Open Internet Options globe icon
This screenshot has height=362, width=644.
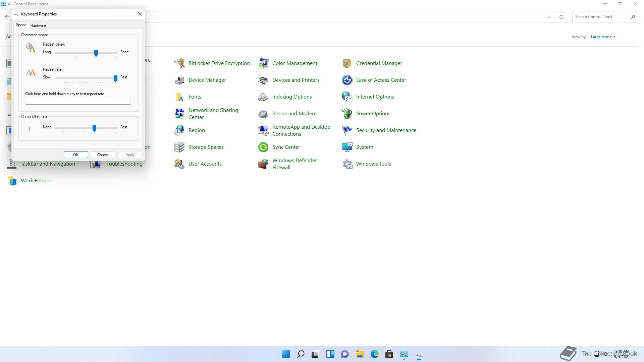(x=347, y=97)
